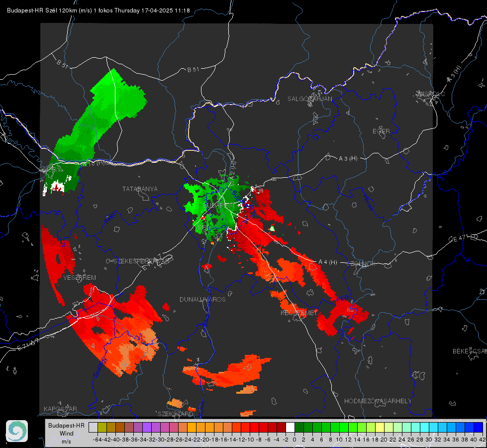Image resolution: width=487 pixels, height=448 pixels.
Task: Select the BUDAPEST label on the map
Action: point(219,206)
